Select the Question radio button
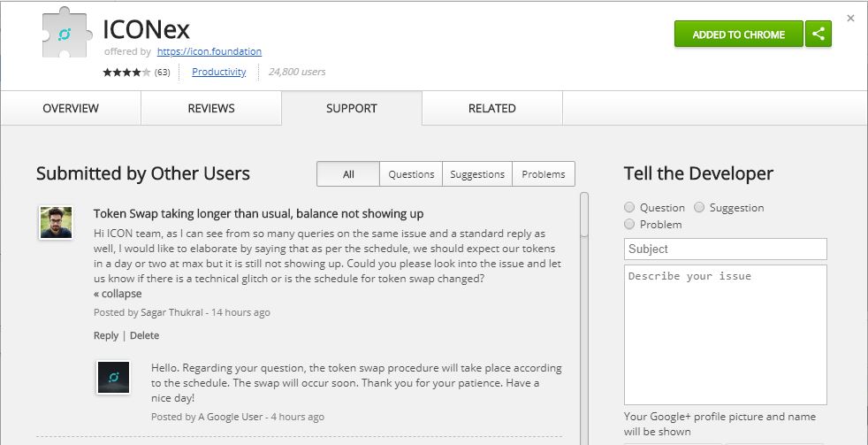 point(629,207)
